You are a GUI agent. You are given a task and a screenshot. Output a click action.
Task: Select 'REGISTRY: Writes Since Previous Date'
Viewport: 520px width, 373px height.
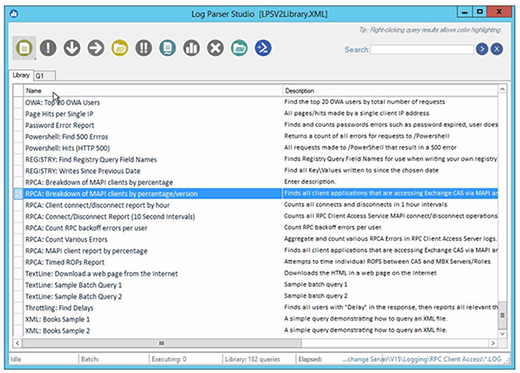[x=83, y=171]
